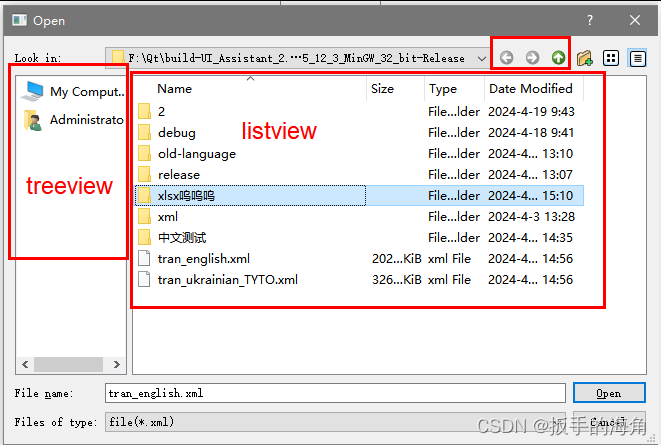The width and height of the screenshot is (661, 445).
Task: Switch to list view mode icon
Action: (x=611, y=58)
